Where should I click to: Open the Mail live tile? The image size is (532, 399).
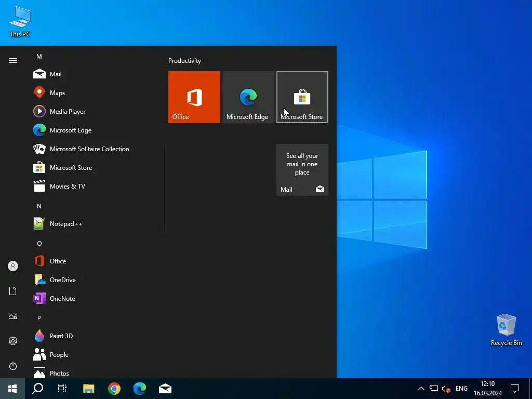(x=302, y=170)
